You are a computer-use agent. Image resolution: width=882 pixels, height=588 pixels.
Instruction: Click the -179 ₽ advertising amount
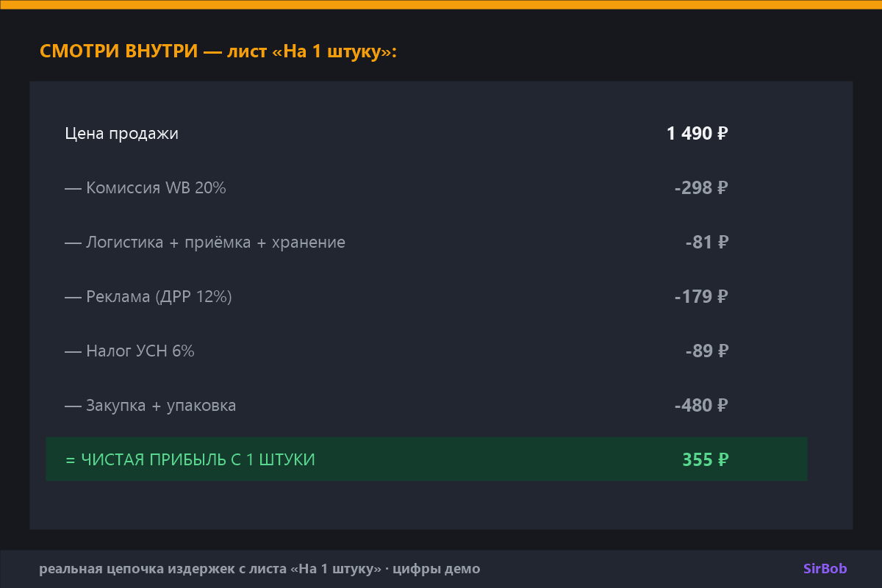(x=700, y=297)
